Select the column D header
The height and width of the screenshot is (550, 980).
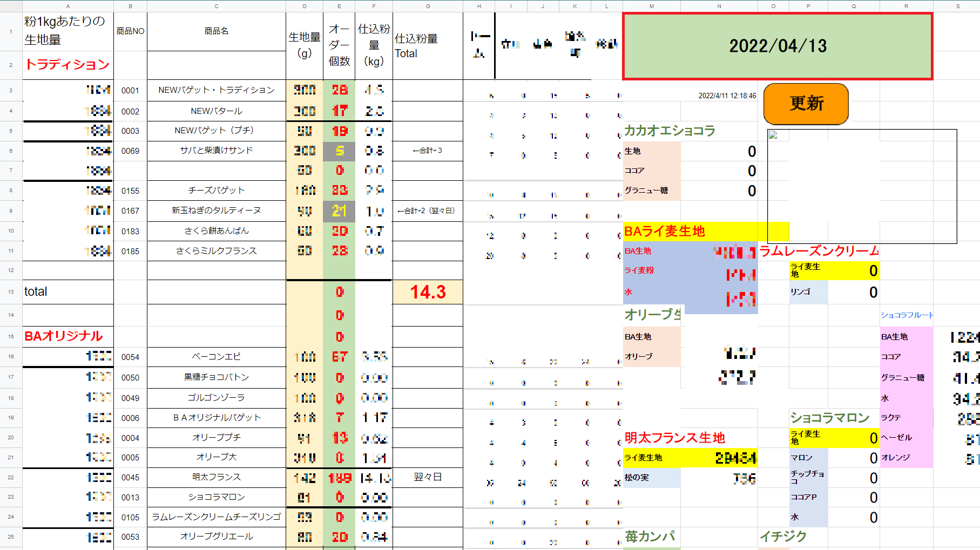[x=305, y=6]
